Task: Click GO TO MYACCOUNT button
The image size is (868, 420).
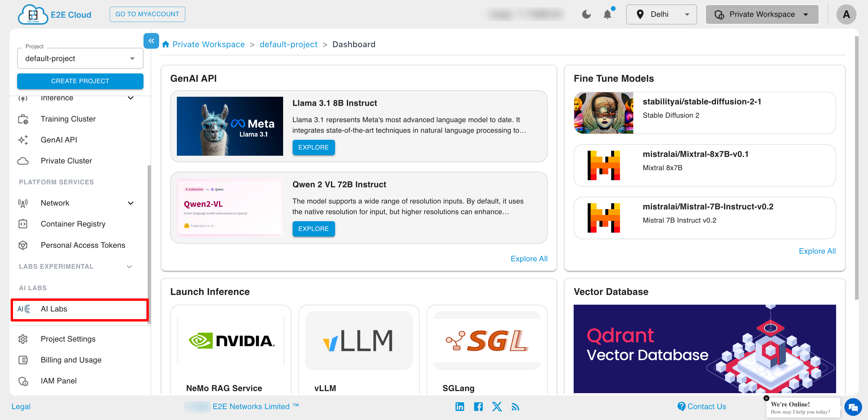Action: (x=147, y=14)
